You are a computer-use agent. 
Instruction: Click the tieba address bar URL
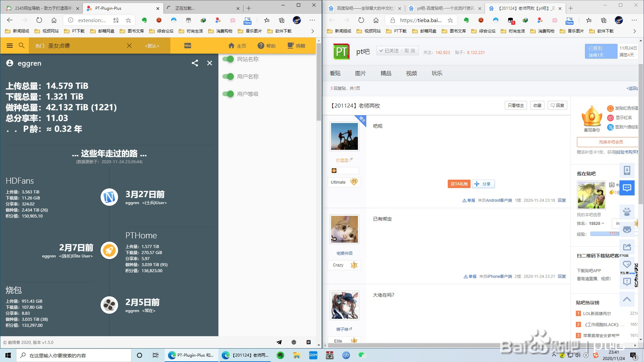click(421, 20)
